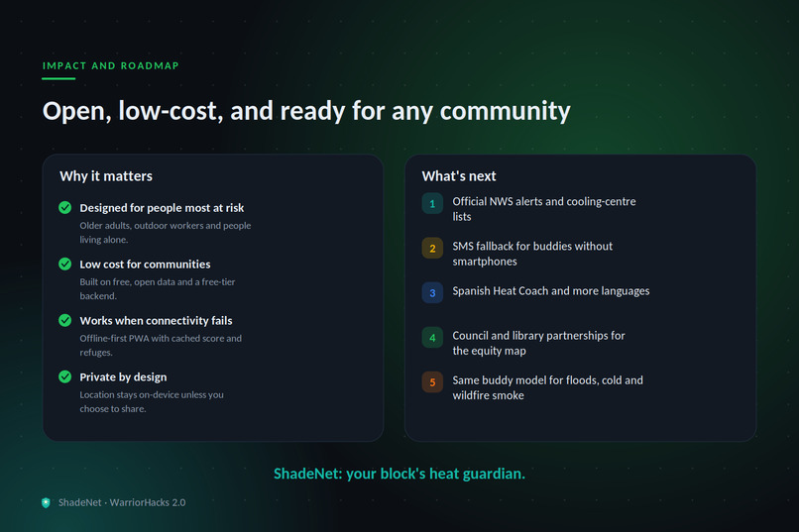Click 'Council and library partnerships for the equity map'
This screenshot has width=799, height=532.
tap(538, 343)
